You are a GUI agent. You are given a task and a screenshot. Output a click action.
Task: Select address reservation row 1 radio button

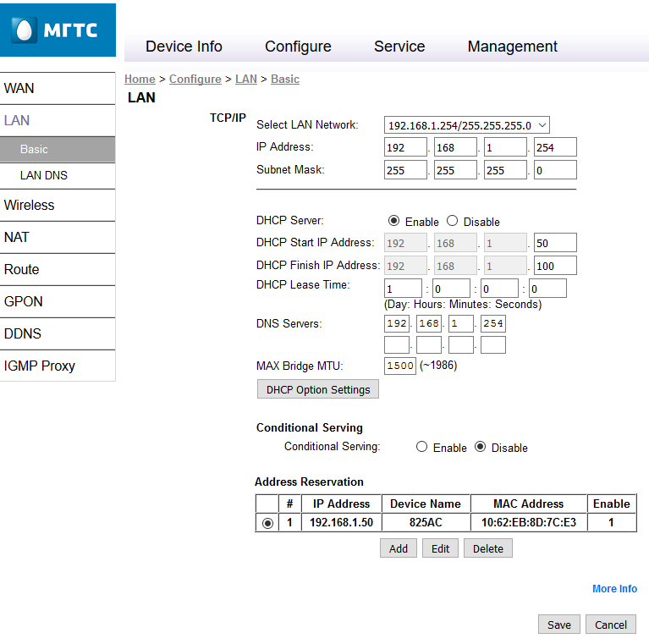pos(267,523)
